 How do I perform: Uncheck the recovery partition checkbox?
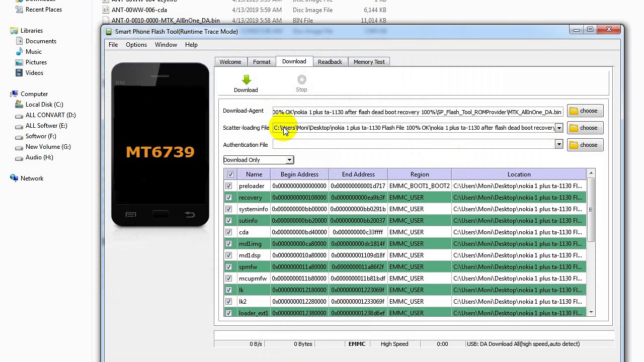tap(228, 198)
